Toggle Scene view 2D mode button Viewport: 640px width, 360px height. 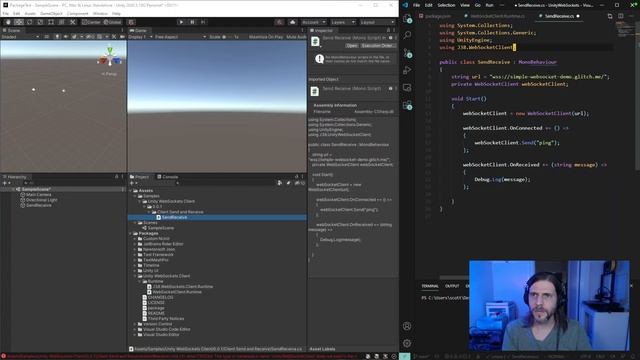pyautogui.click(x=47, y=37)
